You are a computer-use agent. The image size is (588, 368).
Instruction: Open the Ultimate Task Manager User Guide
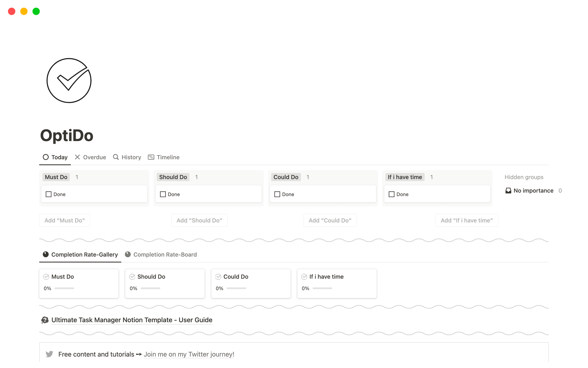point(131,320)
